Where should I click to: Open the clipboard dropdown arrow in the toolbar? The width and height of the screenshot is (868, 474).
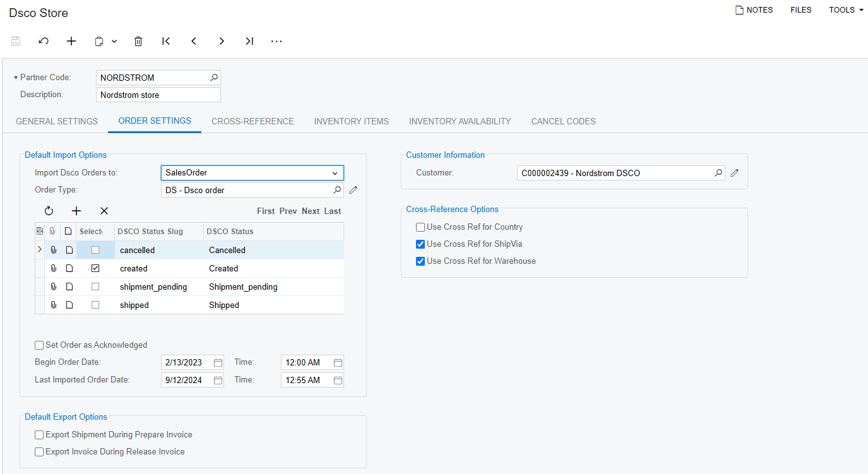[114, 41]
